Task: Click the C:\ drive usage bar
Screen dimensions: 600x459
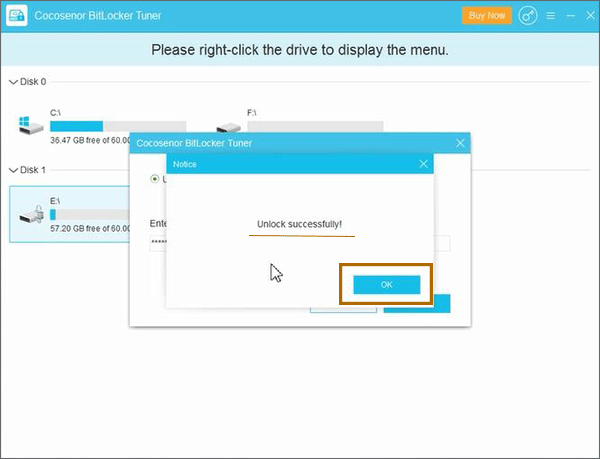Action: 118,126
